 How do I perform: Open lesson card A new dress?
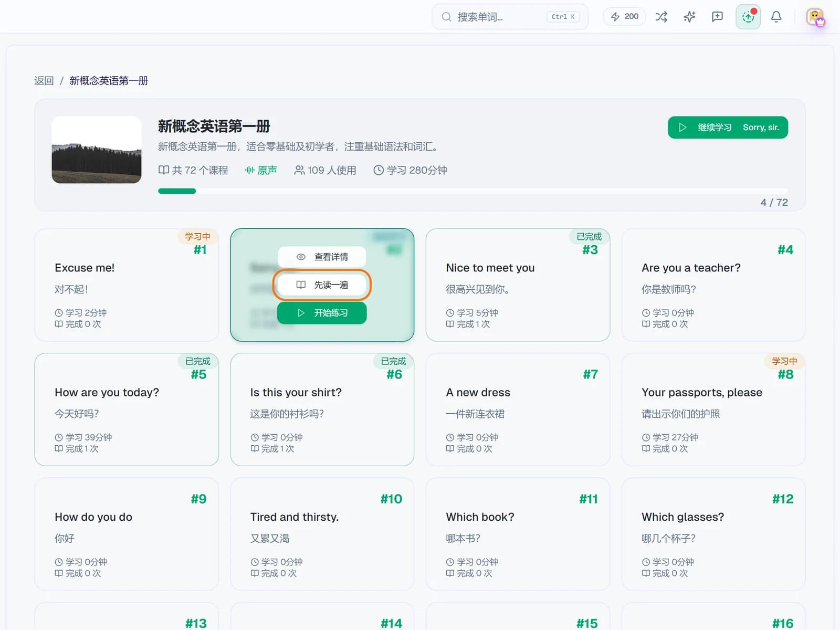click(518, 409)
